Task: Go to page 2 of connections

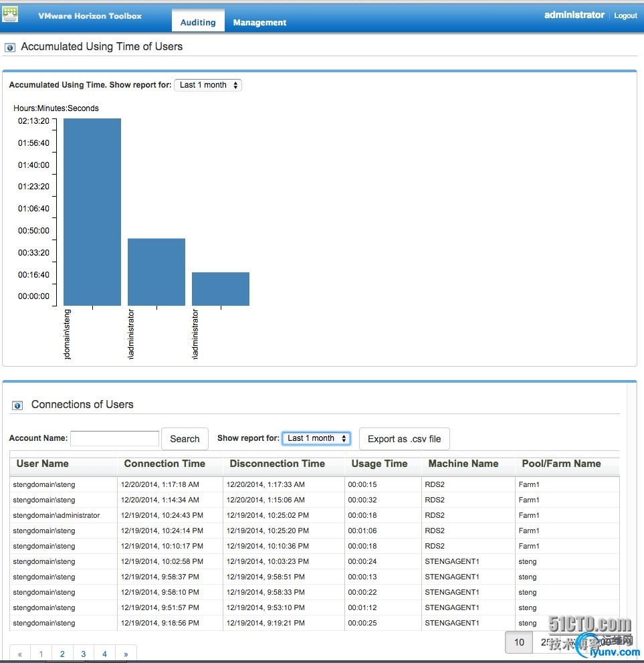Action: [x=62, y=654]
